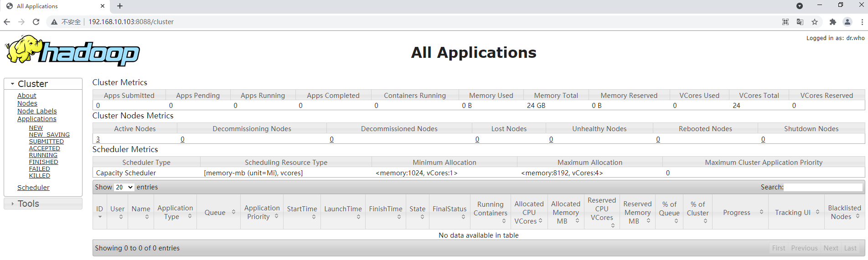
Task: Open the browser extensions puzzle icon
Action: coord(832,22)
